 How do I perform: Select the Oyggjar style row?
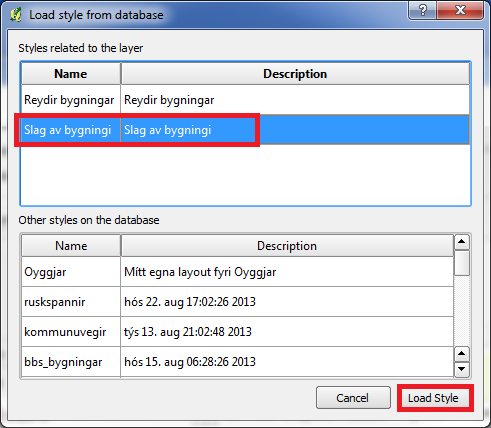(237, 272)
